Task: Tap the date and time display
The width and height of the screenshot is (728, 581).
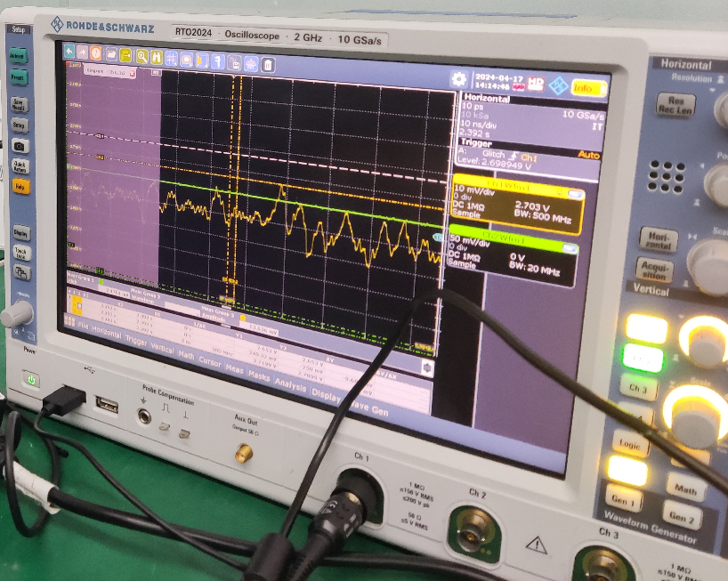Action: coord(499,83)
